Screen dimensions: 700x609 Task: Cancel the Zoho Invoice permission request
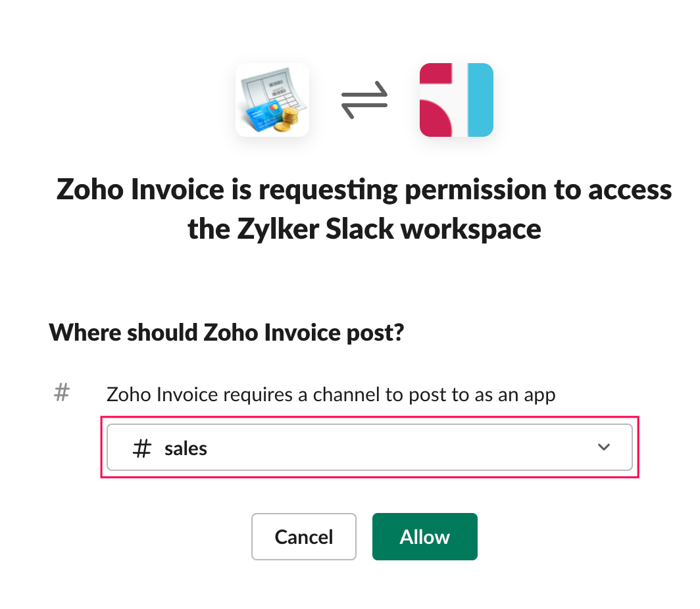coord(303,537)
